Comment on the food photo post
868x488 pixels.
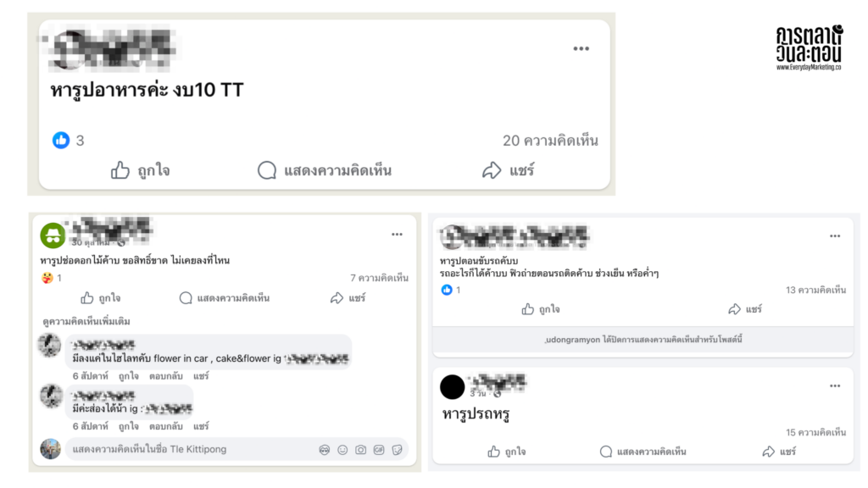tap(325, 170)
